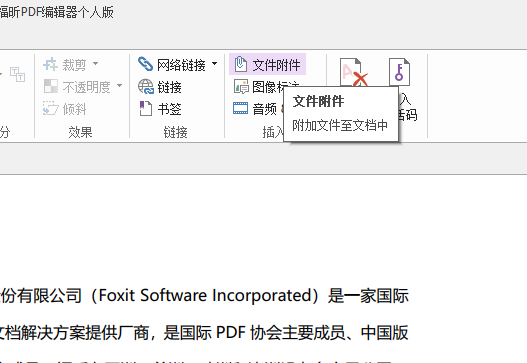
Task: Click the 音频 label
Action: (x=265, y=109)
